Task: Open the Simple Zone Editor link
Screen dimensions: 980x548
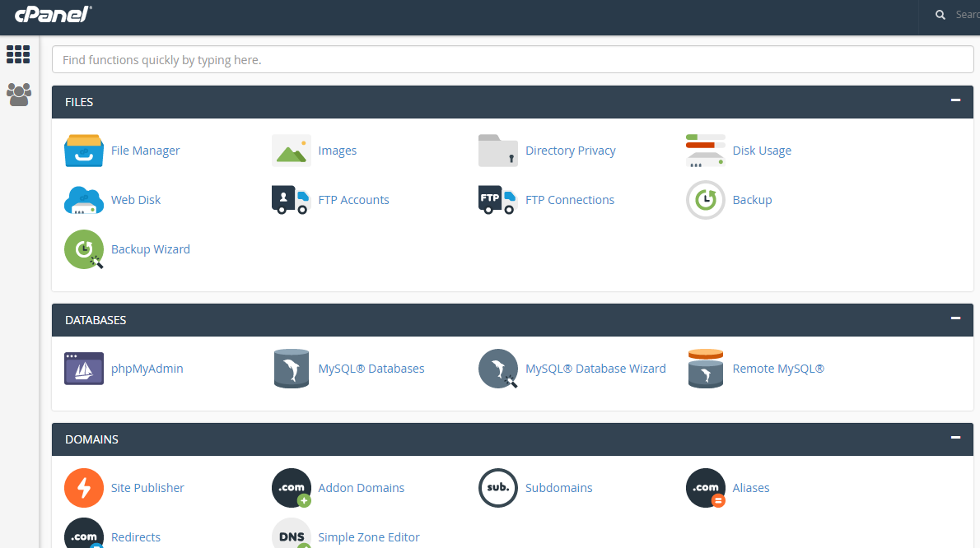Action: (369, 536)
